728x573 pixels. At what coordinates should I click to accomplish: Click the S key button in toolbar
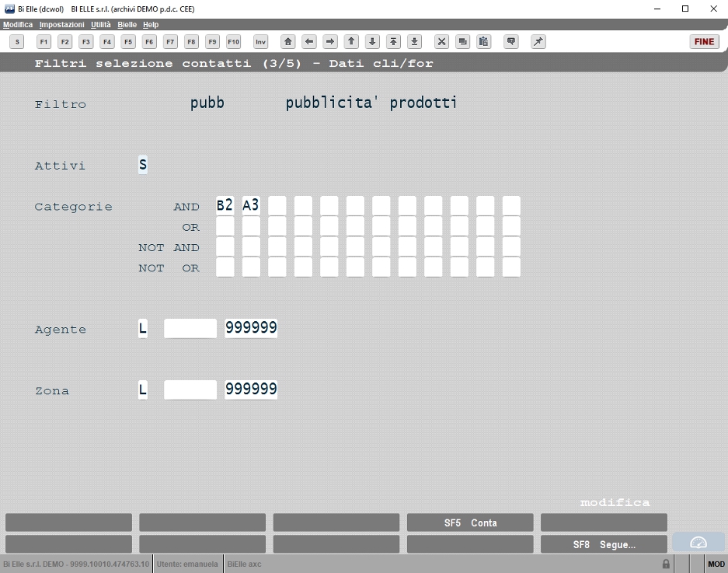17,42
